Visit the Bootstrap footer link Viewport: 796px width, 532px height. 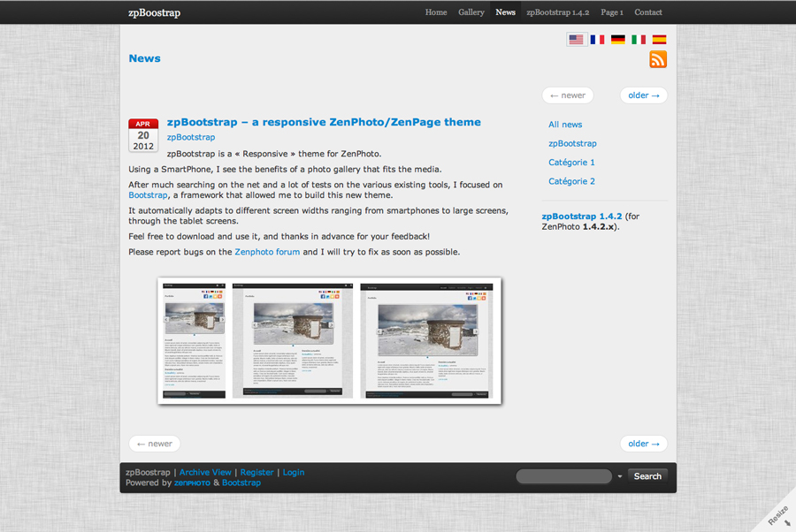(241, 483)
